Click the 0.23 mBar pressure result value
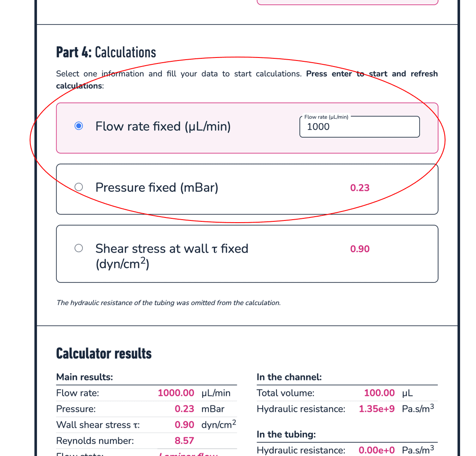Image resolution: width=476 pixels, height=456 pixels. coord(184,409)
